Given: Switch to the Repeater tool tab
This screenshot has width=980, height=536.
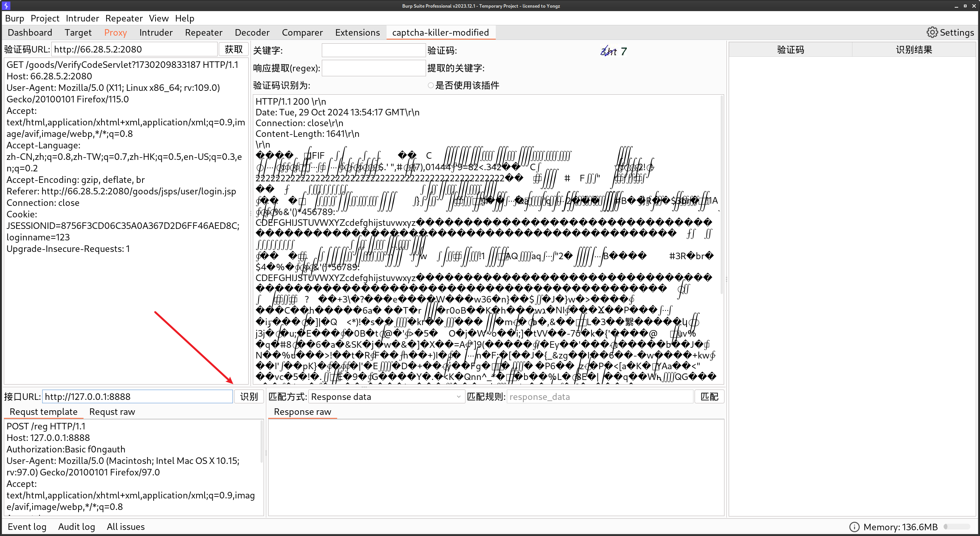Looking at the screenshot, I should coord(203,33).
